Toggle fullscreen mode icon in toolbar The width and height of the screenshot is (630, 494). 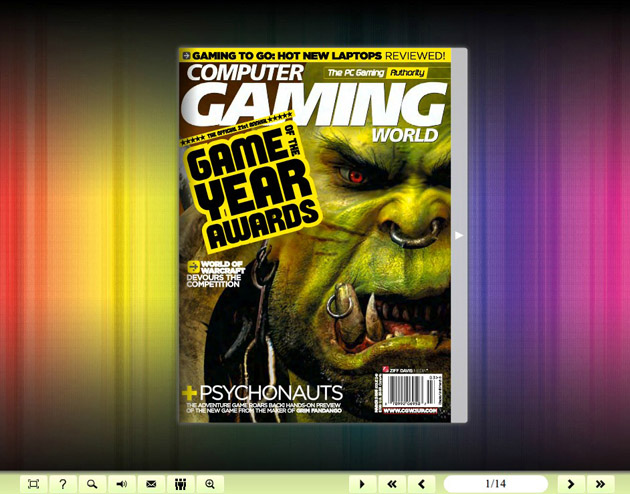pos(33,484)
